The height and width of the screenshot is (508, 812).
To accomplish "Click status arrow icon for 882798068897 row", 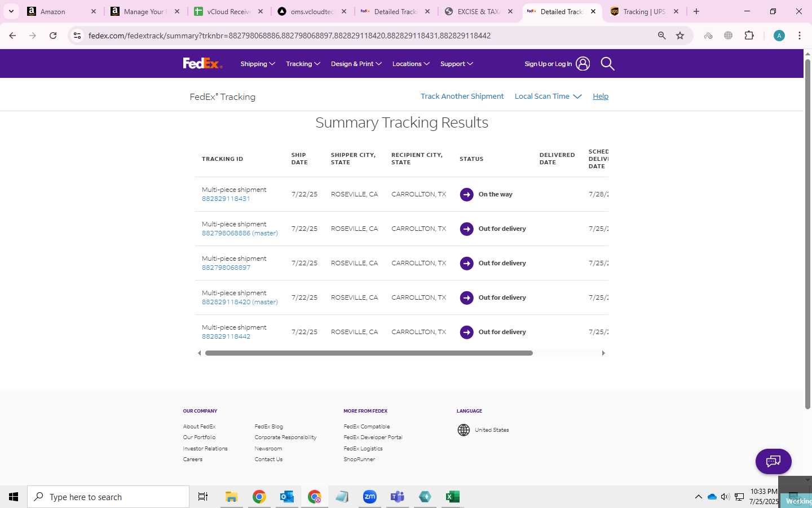I will (x=466, y=264).
